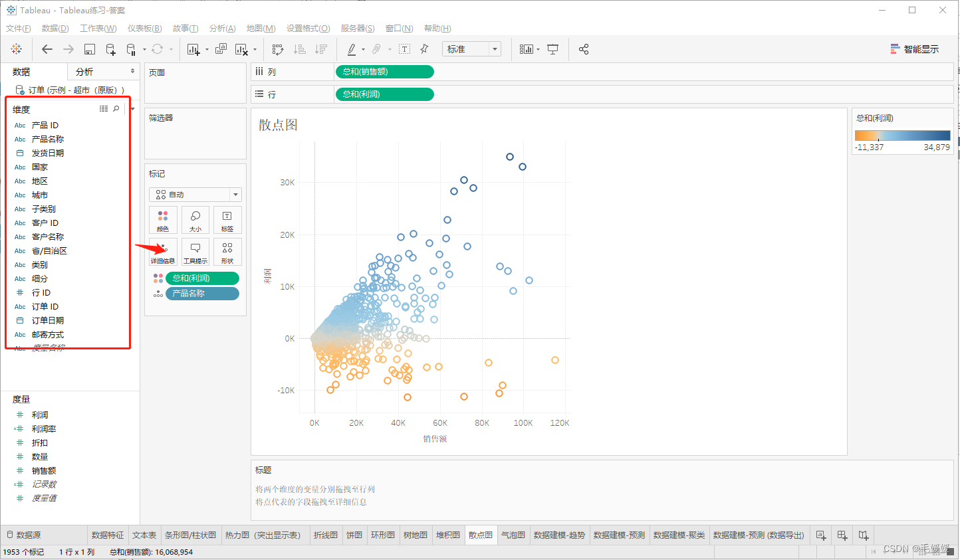Click the group members paperclip icon

click(376, 49)
